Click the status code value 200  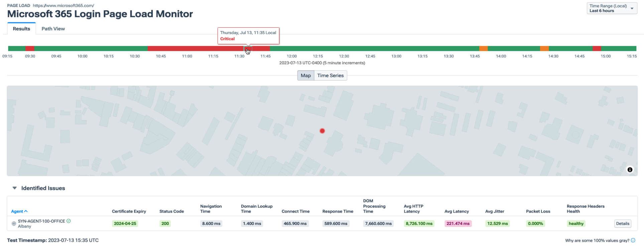point(165,224)
